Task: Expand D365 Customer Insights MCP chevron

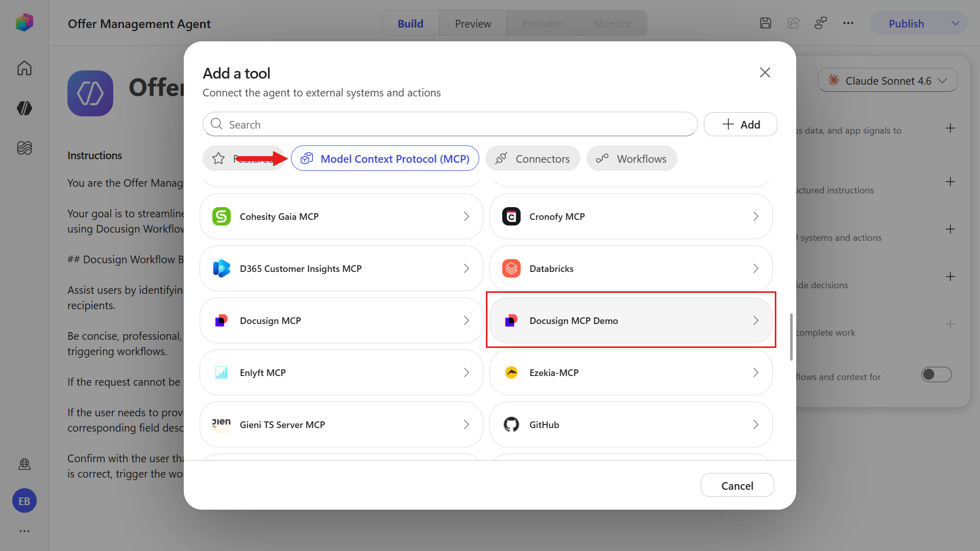Action: point(467,268)
